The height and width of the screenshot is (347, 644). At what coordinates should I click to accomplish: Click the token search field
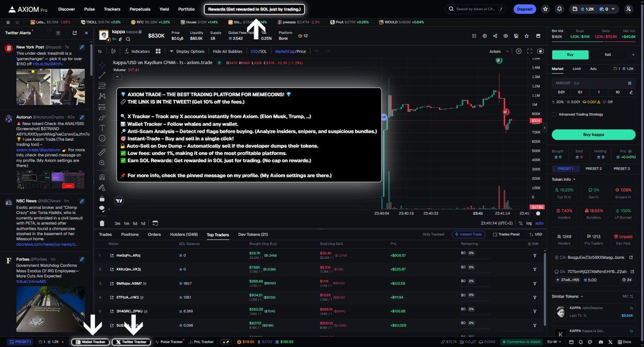(477, 9)
